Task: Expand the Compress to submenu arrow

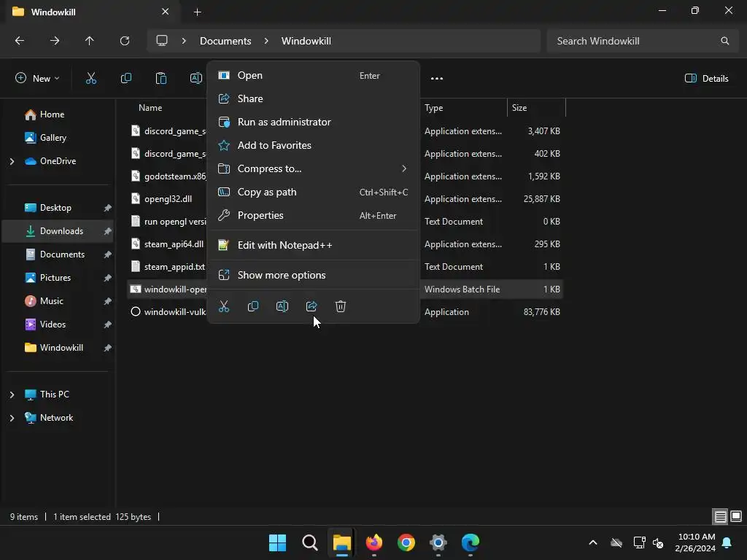Action: (404, 168)
